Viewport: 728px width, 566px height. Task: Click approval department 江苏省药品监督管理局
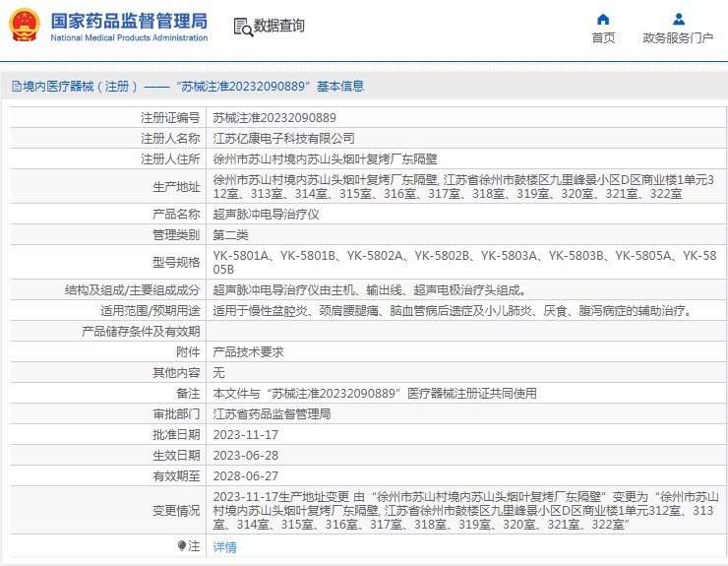point(272,413)
